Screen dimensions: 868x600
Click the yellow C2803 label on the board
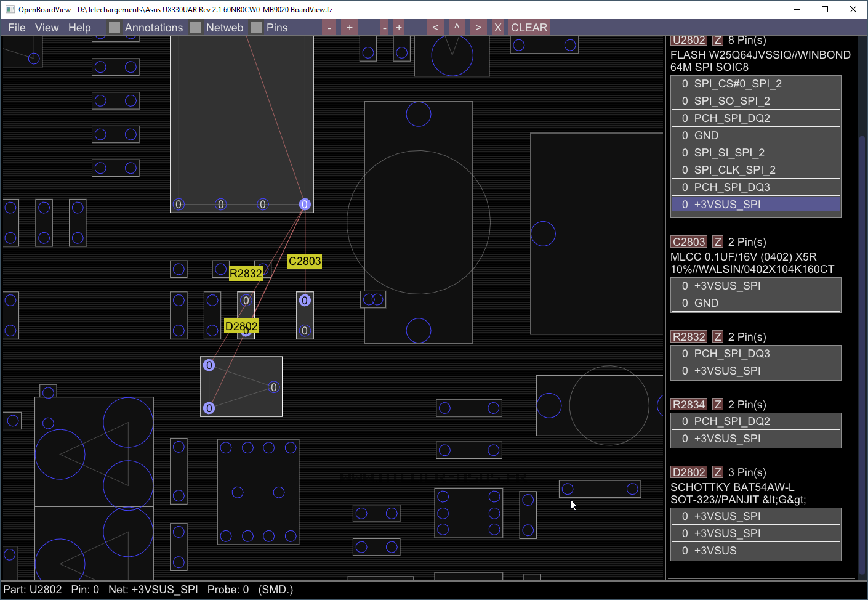305,261
